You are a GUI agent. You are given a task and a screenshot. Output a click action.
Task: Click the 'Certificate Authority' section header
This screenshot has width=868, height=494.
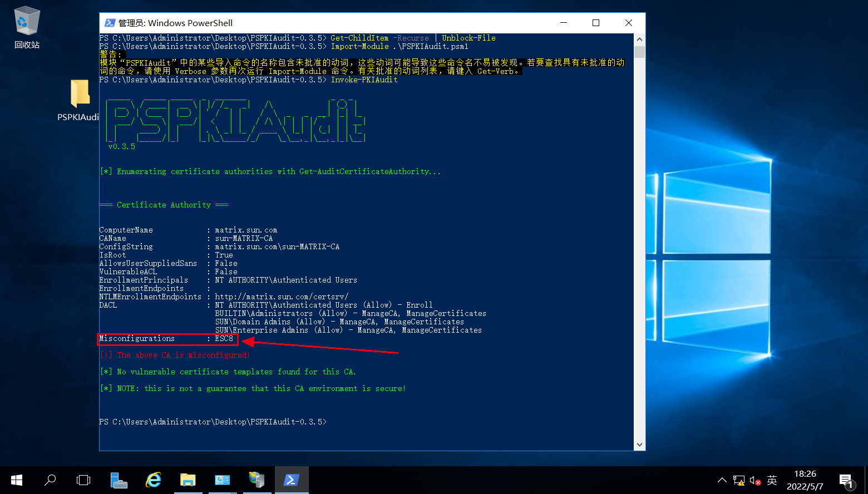coord(164,205)
